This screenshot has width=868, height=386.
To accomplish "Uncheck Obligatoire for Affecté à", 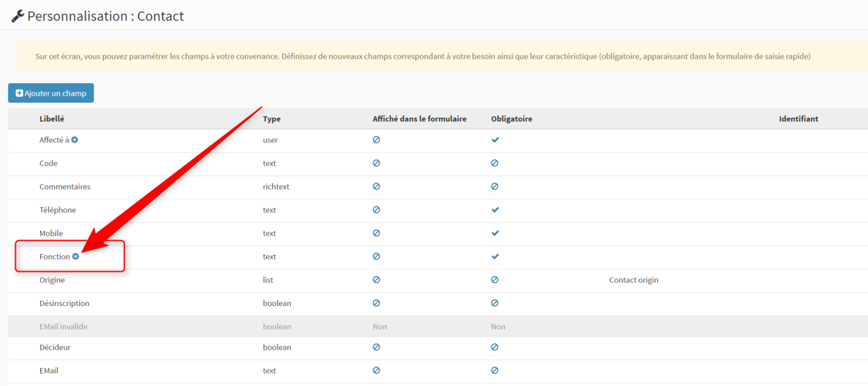I will click(x=495, y=140).
